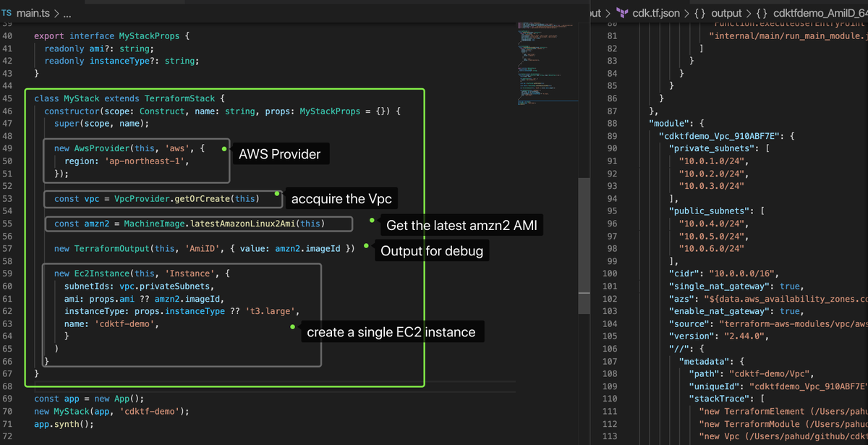
Task: Open the output breadcrumb dropdown
Action: pos(726,12)
